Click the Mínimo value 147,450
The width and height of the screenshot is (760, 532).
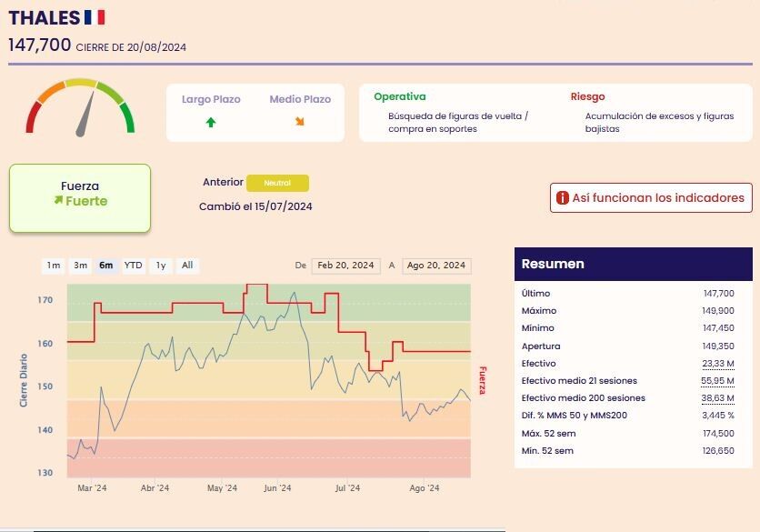(x=718, y=328)
